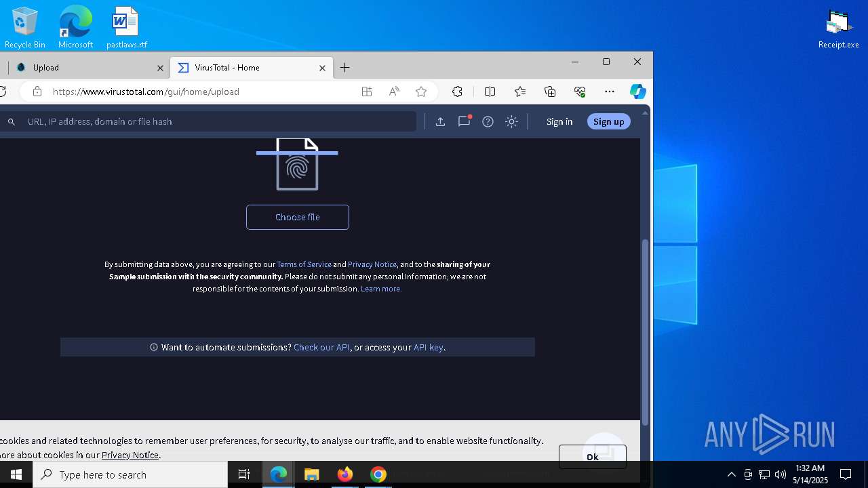The image size is (868, 488).
Task: Click the Sign in link
Action: click(x=559, y=121)
